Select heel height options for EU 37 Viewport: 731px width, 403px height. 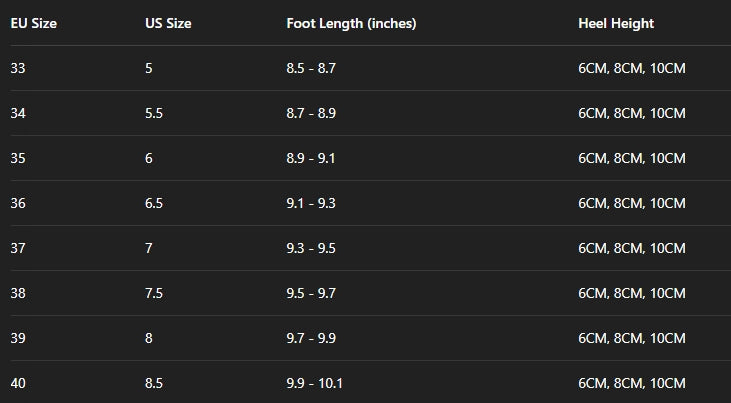point(632,248)
